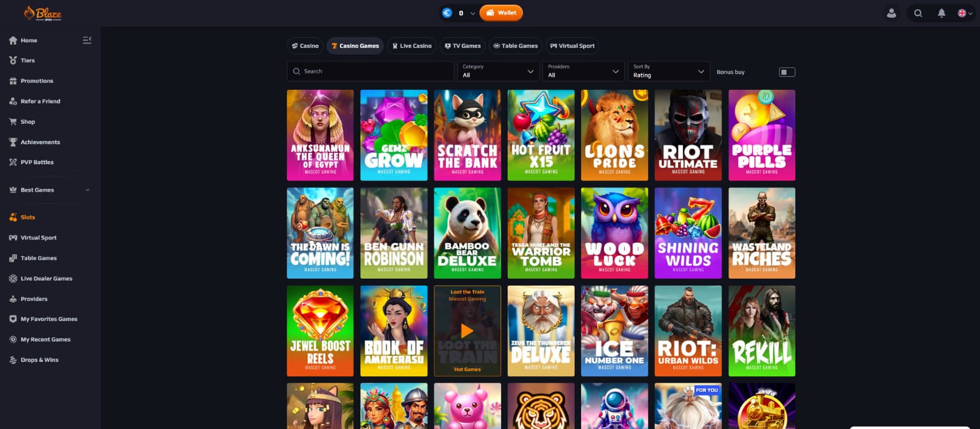Open the Wasteland Riches game
Screen dimensions: 980x429
[762, 233]
